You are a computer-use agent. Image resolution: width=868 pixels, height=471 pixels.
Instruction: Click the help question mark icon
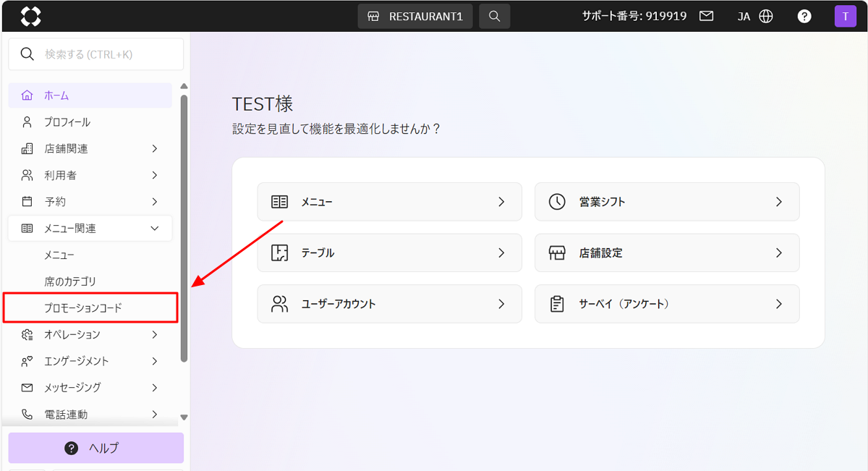804,16
